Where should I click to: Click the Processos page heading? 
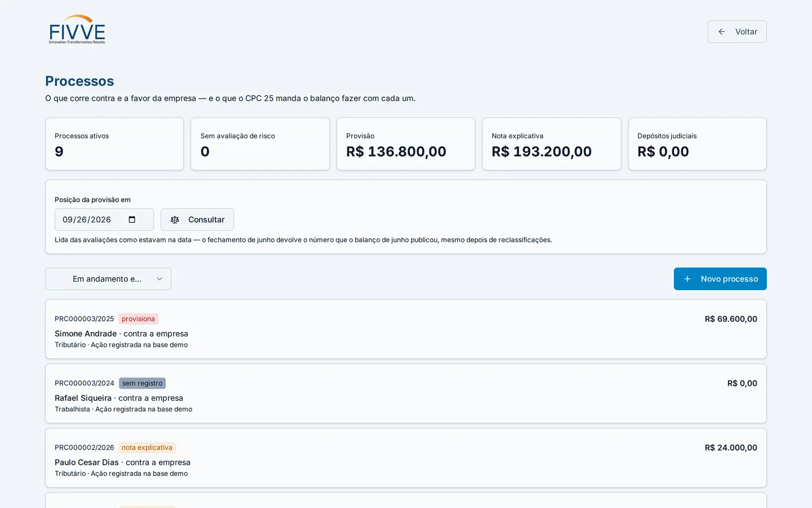tap(80, 81)
